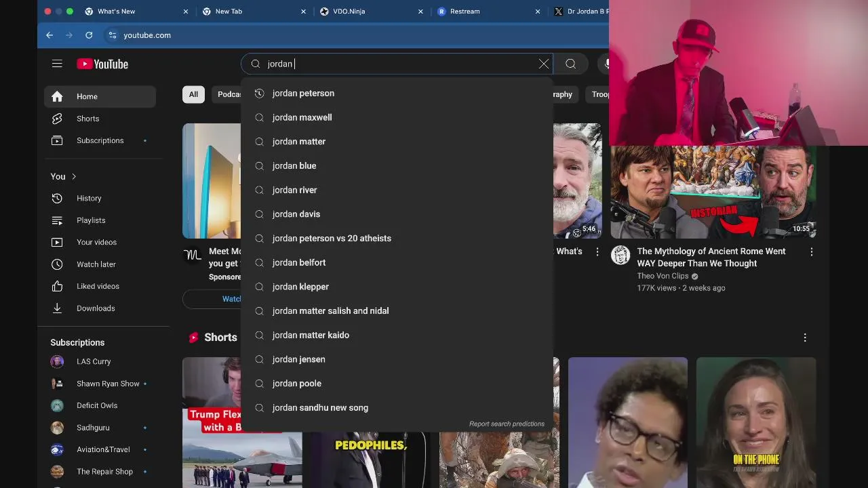868x488 pixels.
Task: Click the magnifier search submit button
Action: point(570,64)
